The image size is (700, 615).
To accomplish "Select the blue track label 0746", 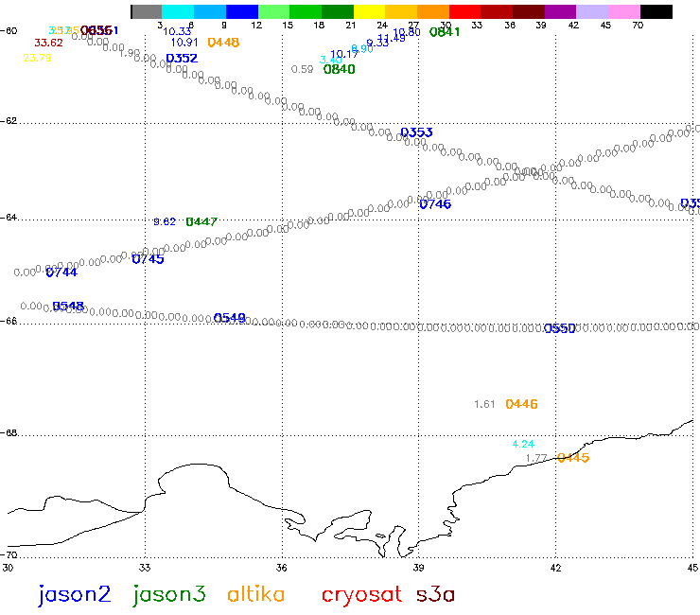I will [435, 204].
